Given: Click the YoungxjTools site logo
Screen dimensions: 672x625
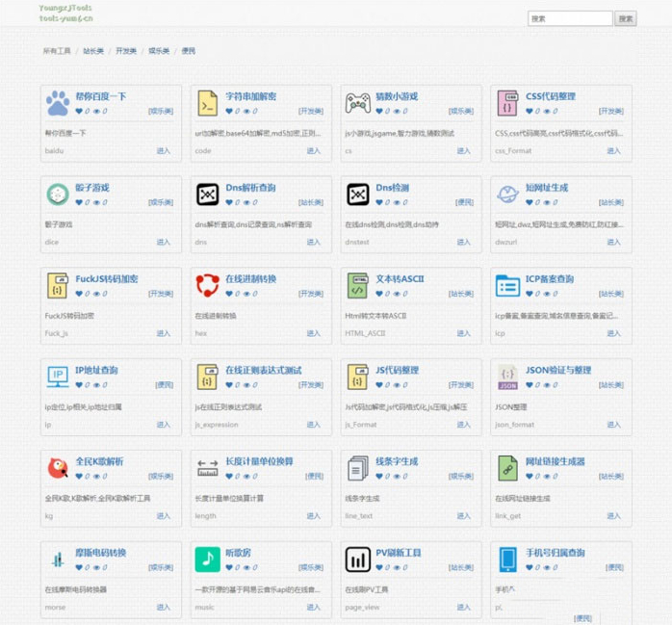Looking at the screenshot, I should tap(66, 13).
